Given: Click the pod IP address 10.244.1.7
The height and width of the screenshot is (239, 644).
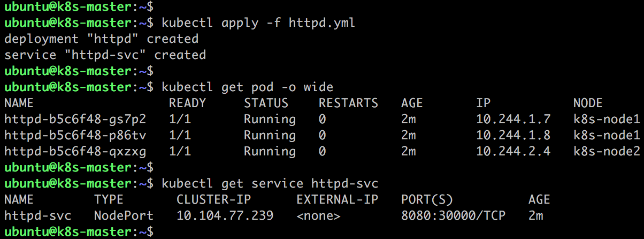Looking at the screenshot, I should point(513,119).
